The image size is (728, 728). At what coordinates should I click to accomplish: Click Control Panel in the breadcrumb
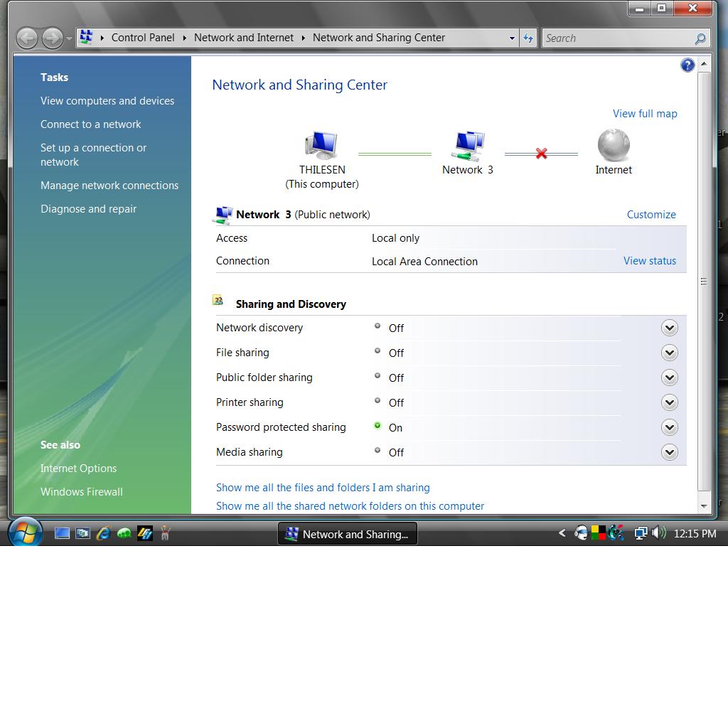pyautogui.click(x=143, y=38)
